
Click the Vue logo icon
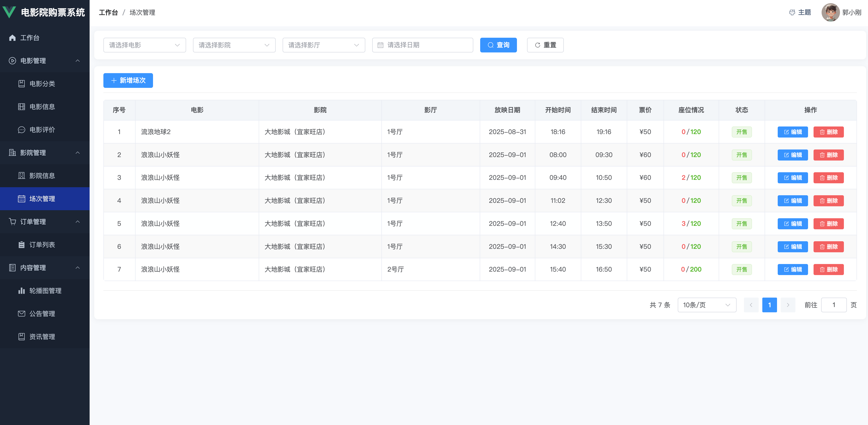(x=9, y=12)
